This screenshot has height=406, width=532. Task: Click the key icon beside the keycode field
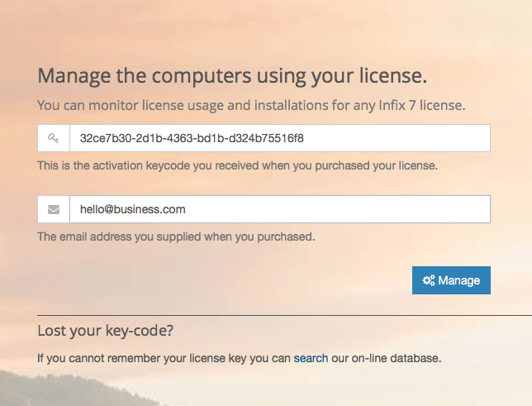click(x=54, y=138)
